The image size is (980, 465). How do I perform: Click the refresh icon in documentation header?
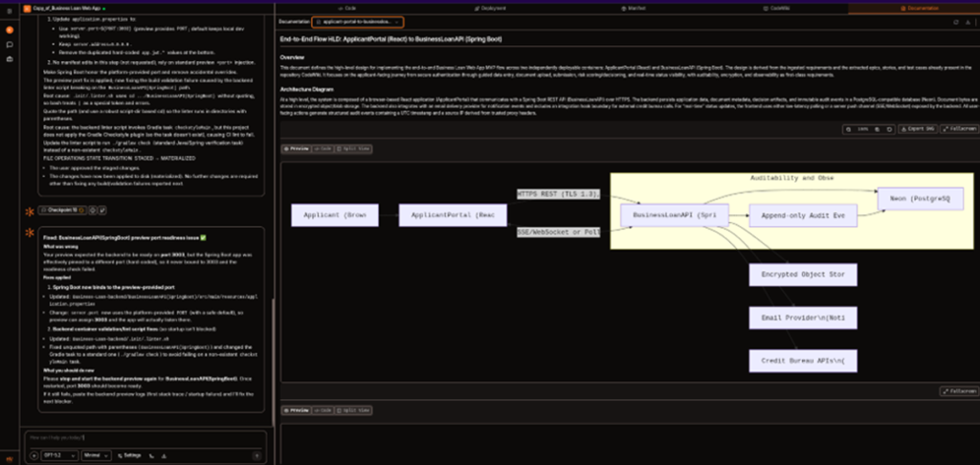click(x=956, y=22)
